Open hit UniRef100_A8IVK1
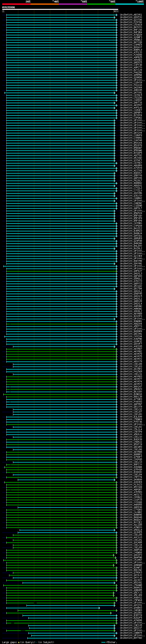Screen dimensions: 146x644 [131, 15]
